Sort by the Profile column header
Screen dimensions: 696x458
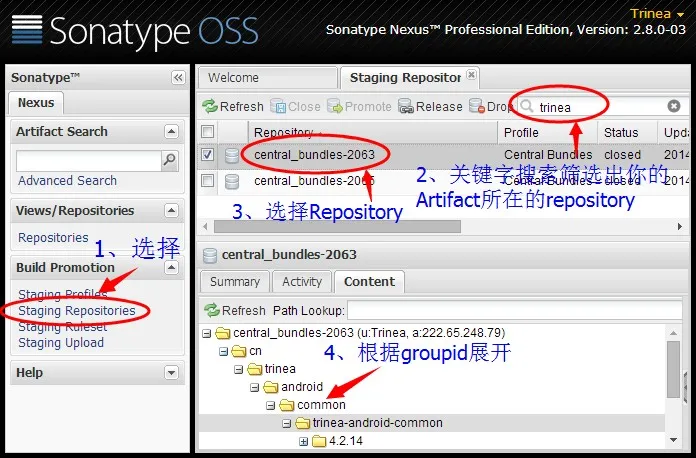click(x=548, y=132)
